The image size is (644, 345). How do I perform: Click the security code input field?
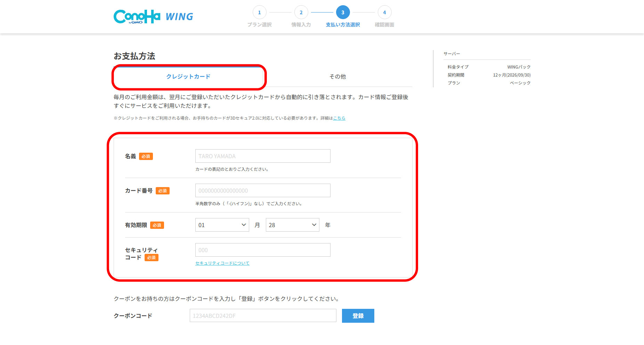point(263,250)
